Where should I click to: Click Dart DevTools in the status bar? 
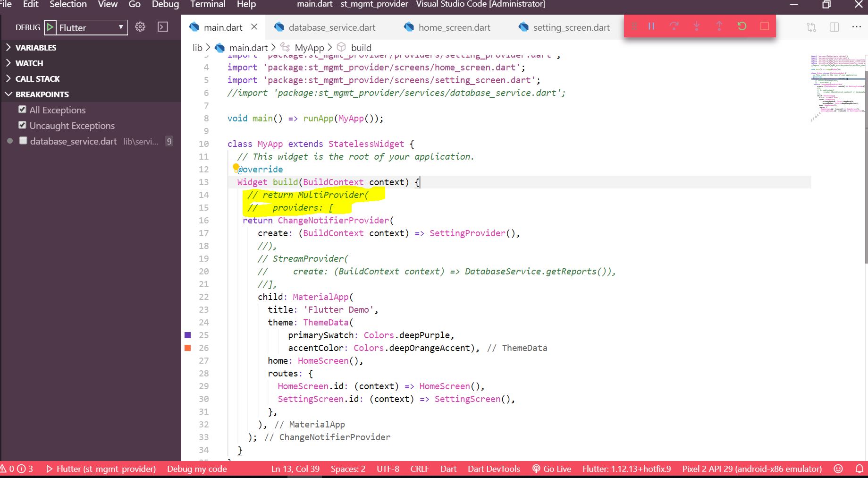click(493, 469)
